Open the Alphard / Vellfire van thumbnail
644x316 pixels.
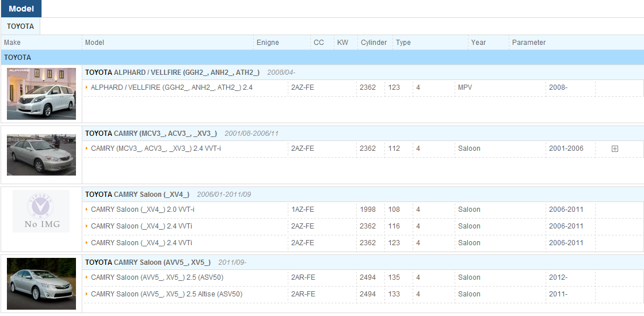coord(41,94)
